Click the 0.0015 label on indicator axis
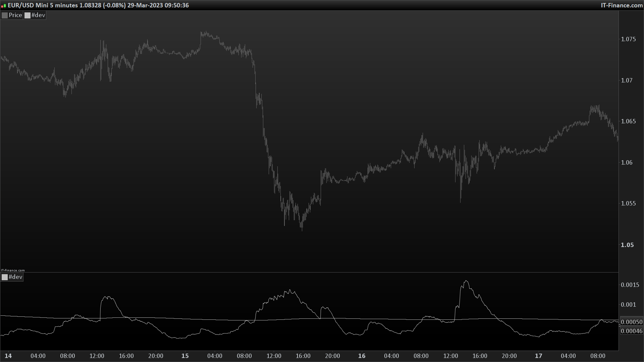644x362 pixels. (x=630, y=285)
